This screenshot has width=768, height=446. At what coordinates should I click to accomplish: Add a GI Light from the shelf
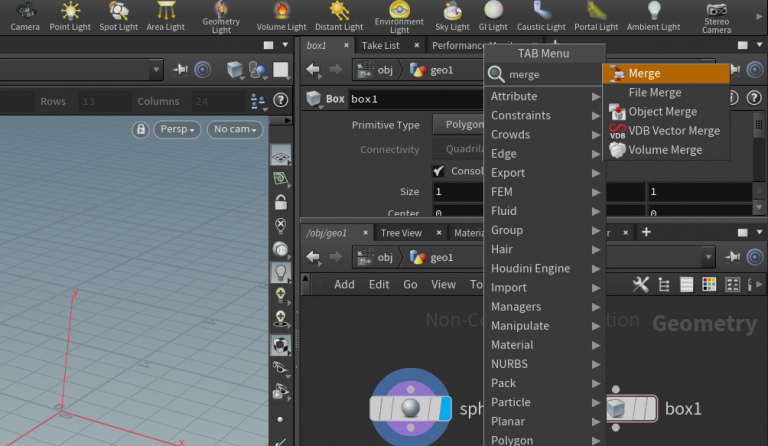493,17
